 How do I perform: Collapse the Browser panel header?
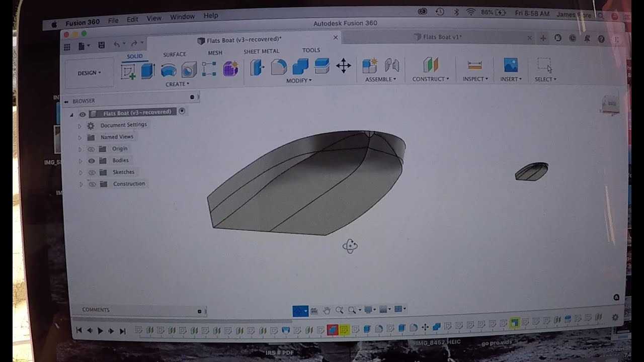tap(66, 102)
